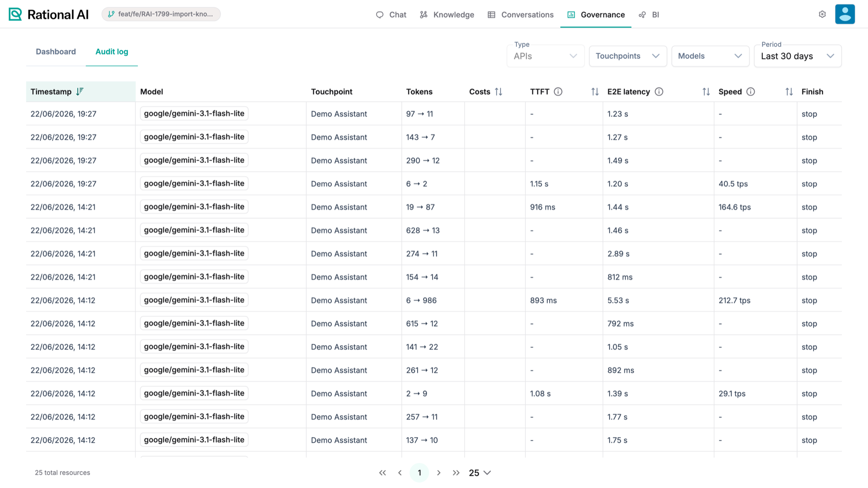Open the Models filter dropdown
Viewport: 868px width, 488px height.
[710, 56]
